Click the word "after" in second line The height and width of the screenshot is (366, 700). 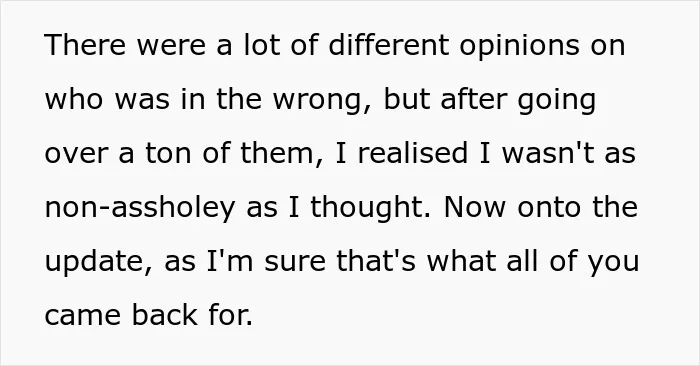click(474, 99)
